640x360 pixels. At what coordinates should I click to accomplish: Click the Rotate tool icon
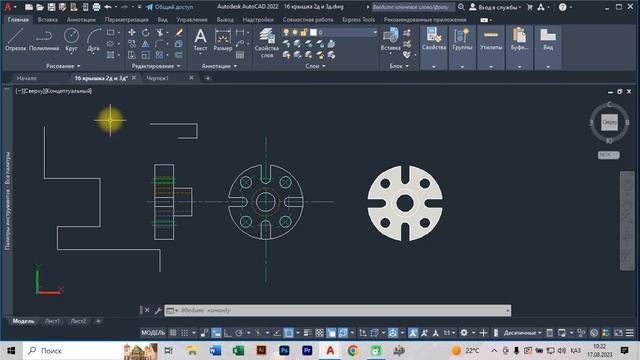coord(146,32)
